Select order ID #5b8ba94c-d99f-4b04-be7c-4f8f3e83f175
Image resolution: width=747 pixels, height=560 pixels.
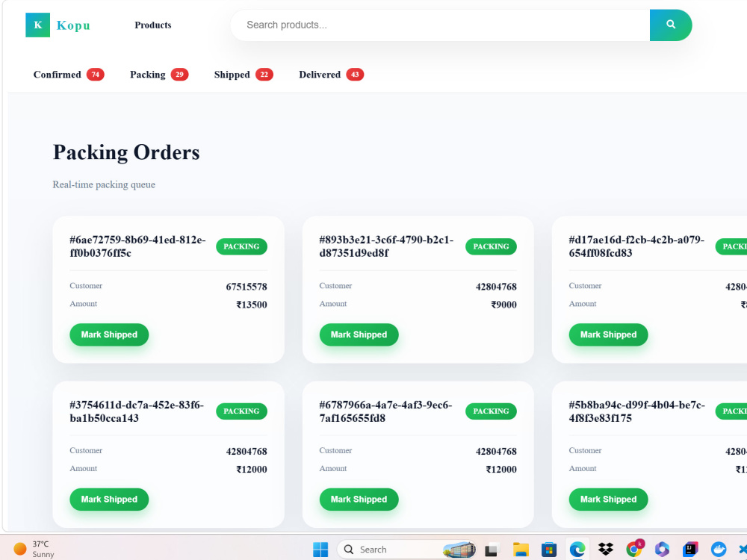pos(636,411)
